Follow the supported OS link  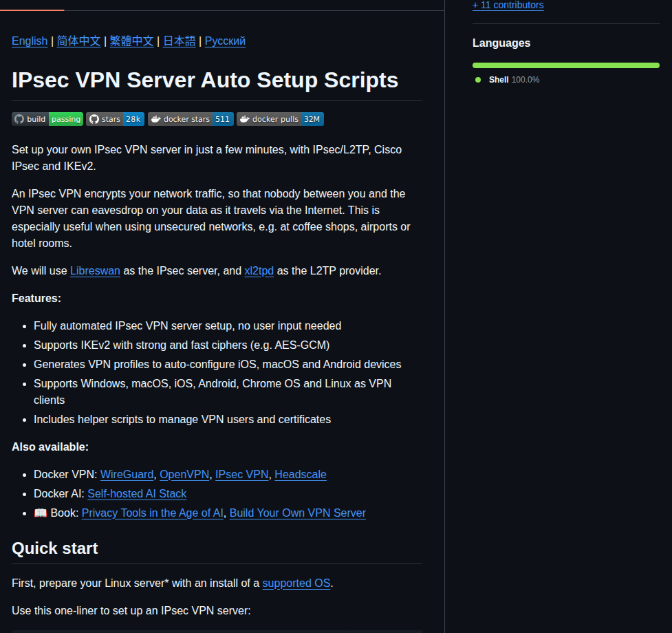296,583
